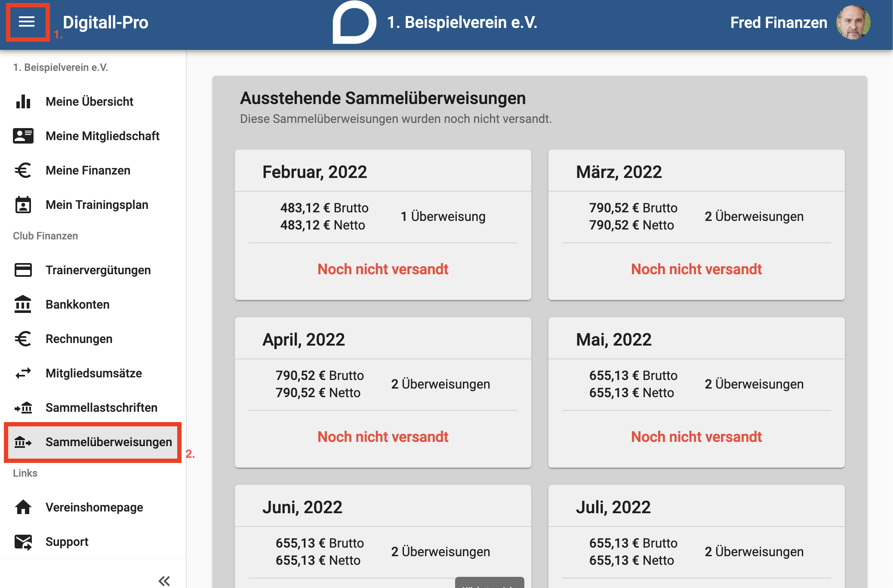893x588 pixels.
Task: Click the Support mail icon
Action: click(x=23, y=542)
